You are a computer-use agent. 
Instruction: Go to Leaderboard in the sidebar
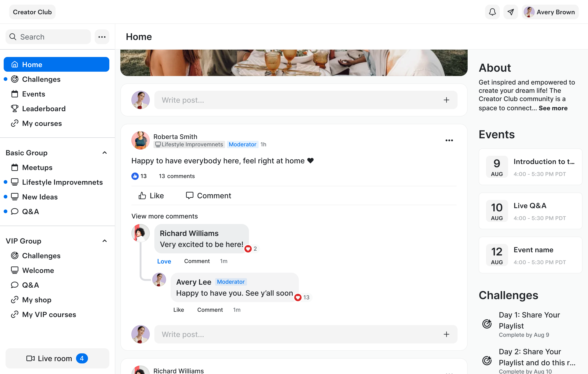tap(44, 109)
